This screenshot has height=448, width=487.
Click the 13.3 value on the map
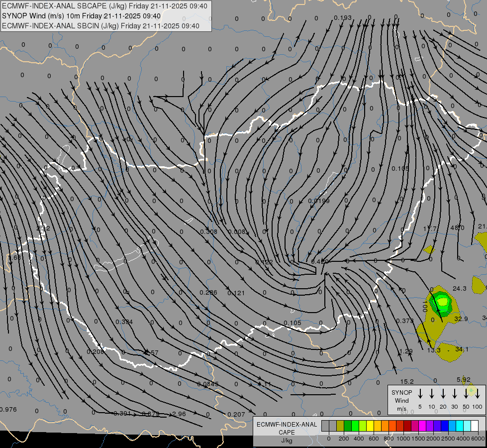click(434, 350)
